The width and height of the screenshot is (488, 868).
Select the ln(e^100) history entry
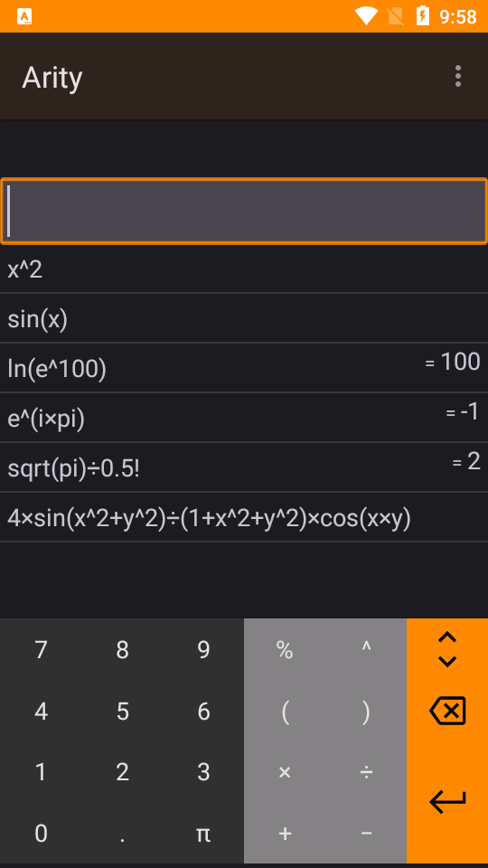(x=244, y=368)
